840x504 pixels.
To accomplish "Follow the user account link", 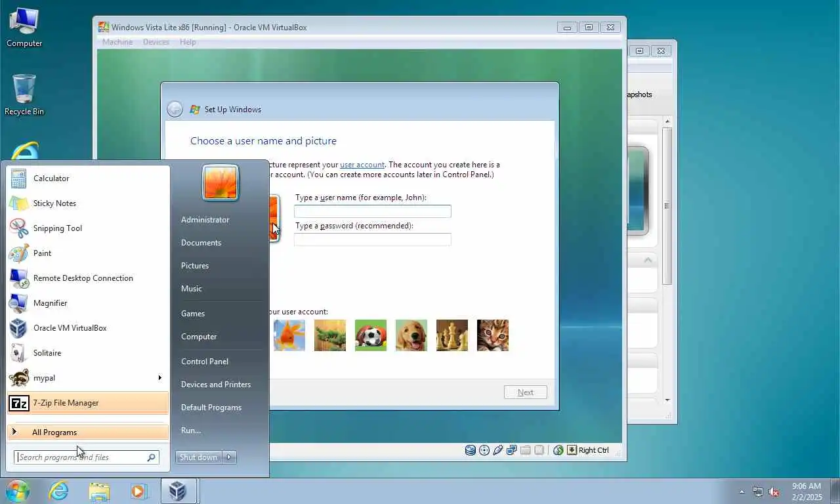I will 362,165.
